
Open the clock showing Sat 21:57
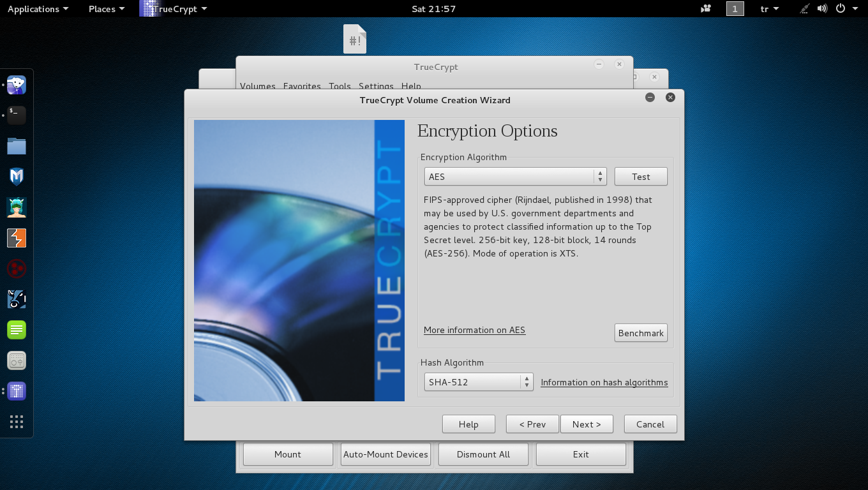[434, 9]
